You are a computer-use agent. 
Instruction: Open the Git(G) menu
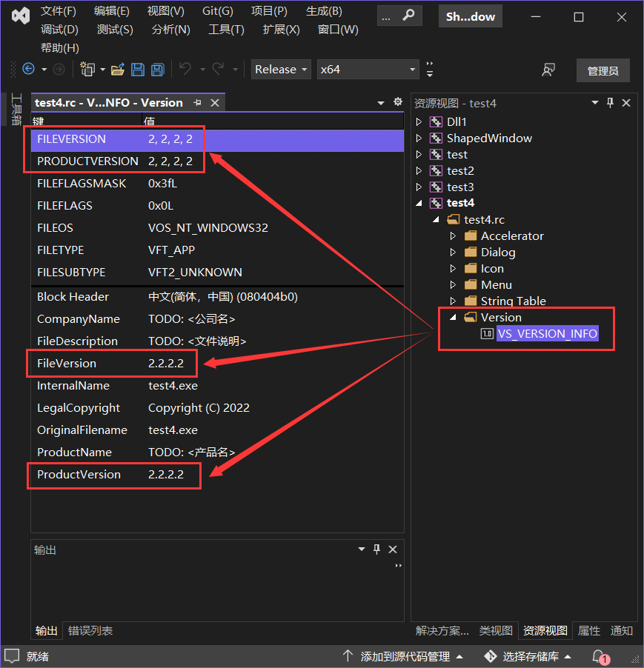[x=217, y=11]
